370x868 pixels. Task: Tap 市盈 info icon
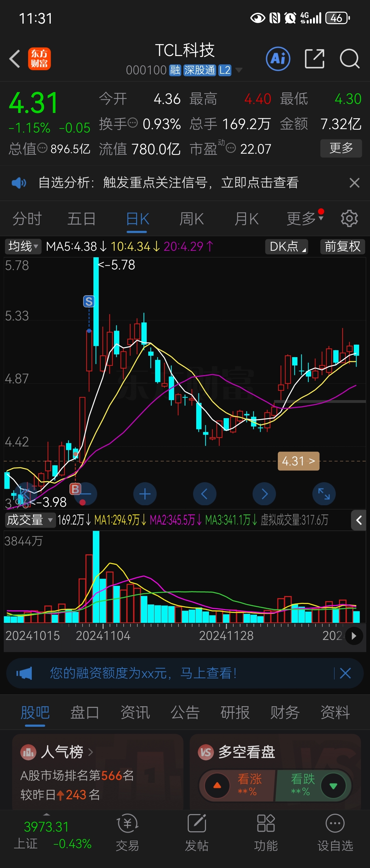click(231, 147)
